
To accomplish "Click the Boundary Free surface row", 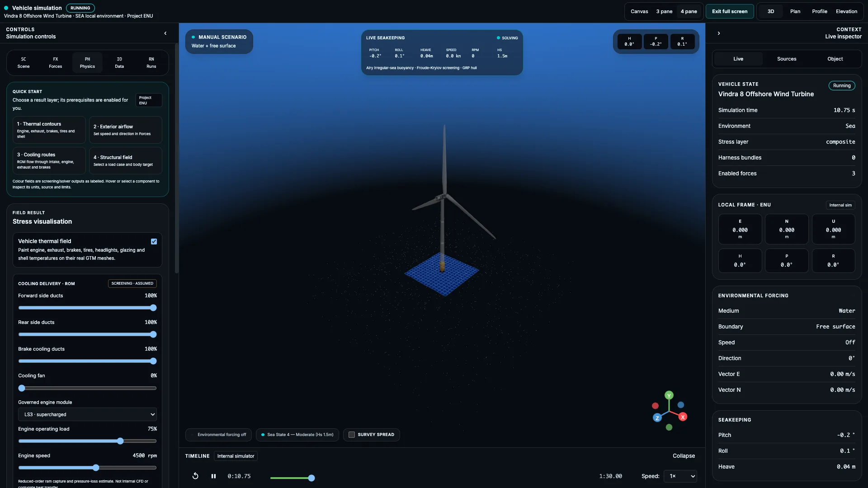I will coord(787,327).
